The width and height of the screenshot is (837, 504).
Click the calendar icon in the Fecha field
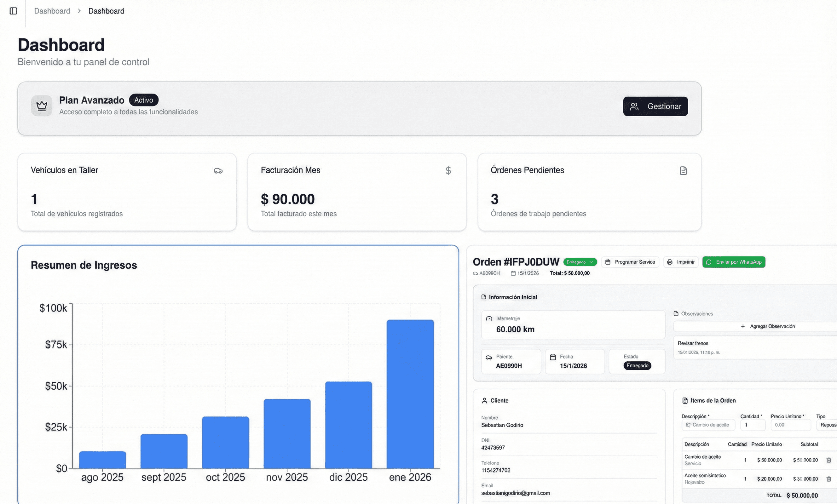pos(554,357)
